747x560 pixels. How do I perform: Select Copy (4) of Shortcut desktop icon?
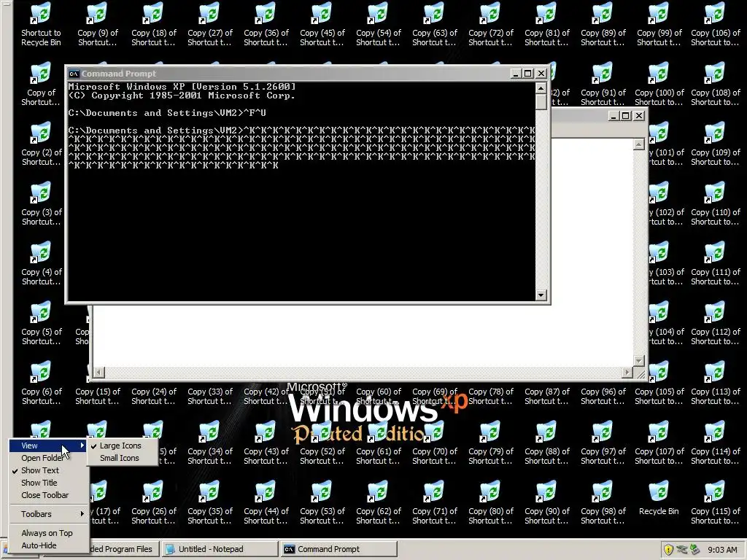[x=41, y=263]
